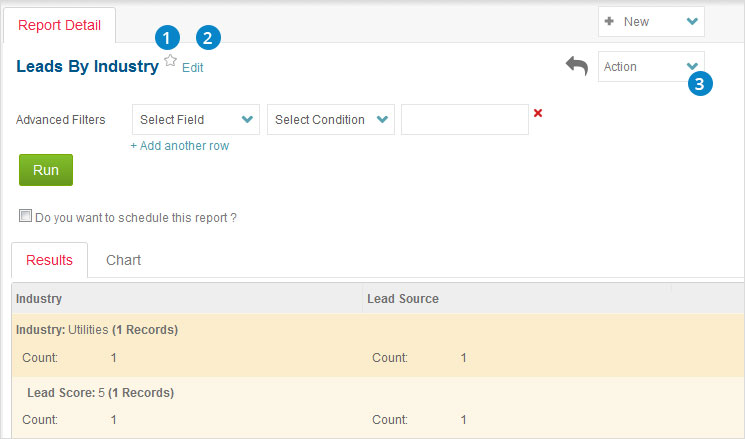Click the back arrow icon beside Action
This screenshot has height=439, width=745.
click(577, 66)
